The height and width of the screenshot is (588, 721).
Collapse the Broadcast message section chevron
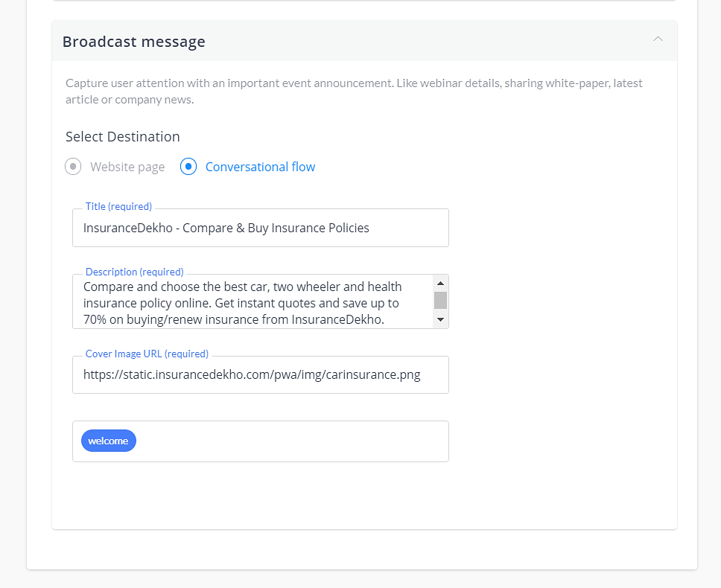point(658,39)
